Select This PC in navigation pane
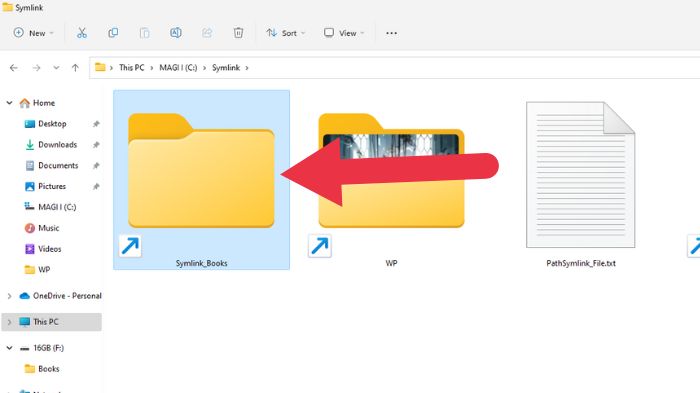This screenshot has width=700, height=393. tap(46, 322)
